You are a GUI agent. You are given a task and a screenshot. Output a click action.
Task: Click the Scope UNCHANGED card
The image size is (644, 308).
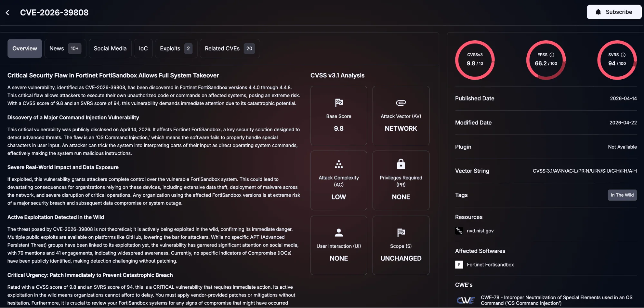(401, 245)
